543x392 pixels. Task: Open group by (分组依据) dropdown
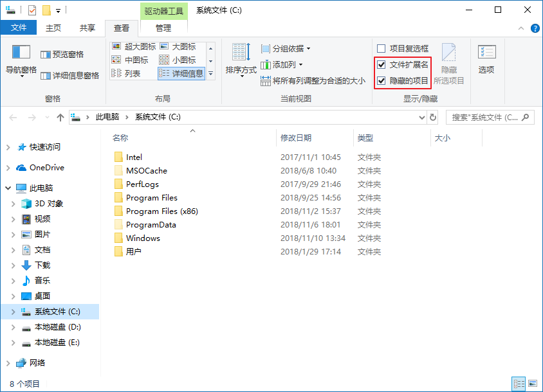click(x=286, y=48)
